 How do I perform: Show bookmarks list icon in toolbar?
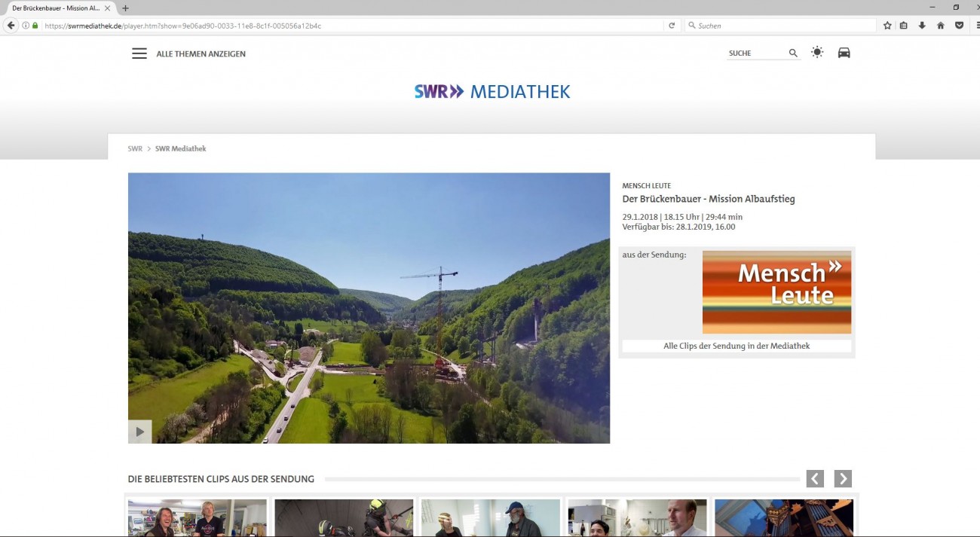point(904,26)
